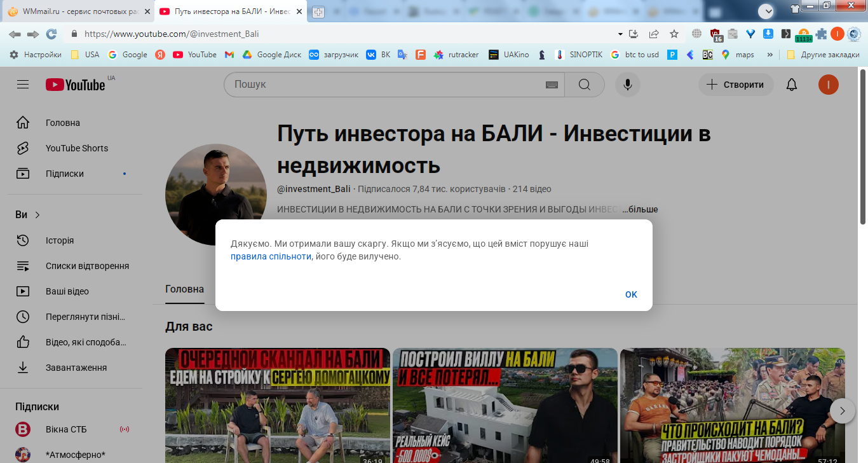This screenshot has width=868, height=463.
Task: Open the bitcoin price extension icon
Action: click(803, 34)
